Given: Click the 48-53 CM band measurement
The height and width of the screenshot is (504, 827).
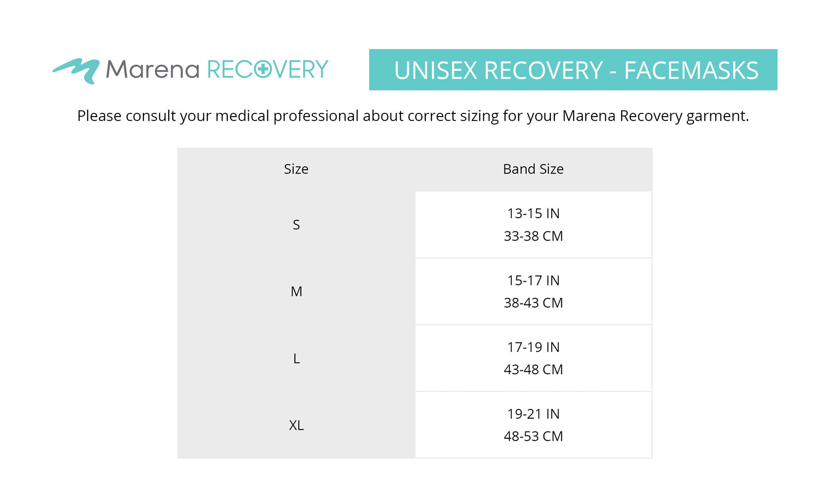Looking at the screenshot, I should point(533,436).
